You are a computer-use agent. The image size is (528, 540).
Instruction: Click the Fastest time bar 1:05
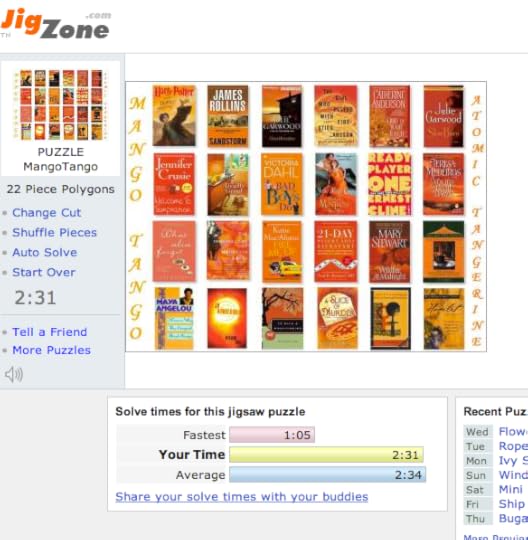272,435
